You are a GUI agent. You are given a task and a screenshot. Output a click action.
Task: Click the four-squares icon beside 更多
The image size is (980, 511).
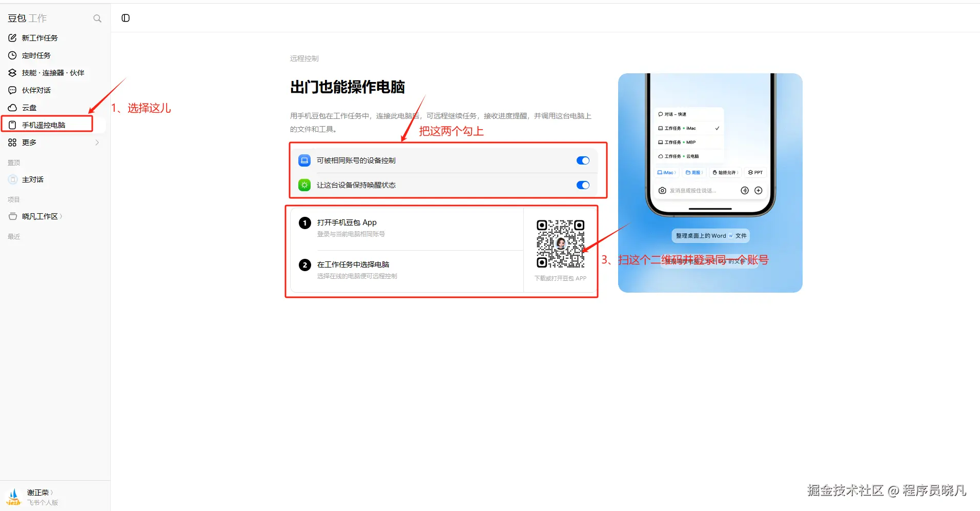(x=13, y=142)
